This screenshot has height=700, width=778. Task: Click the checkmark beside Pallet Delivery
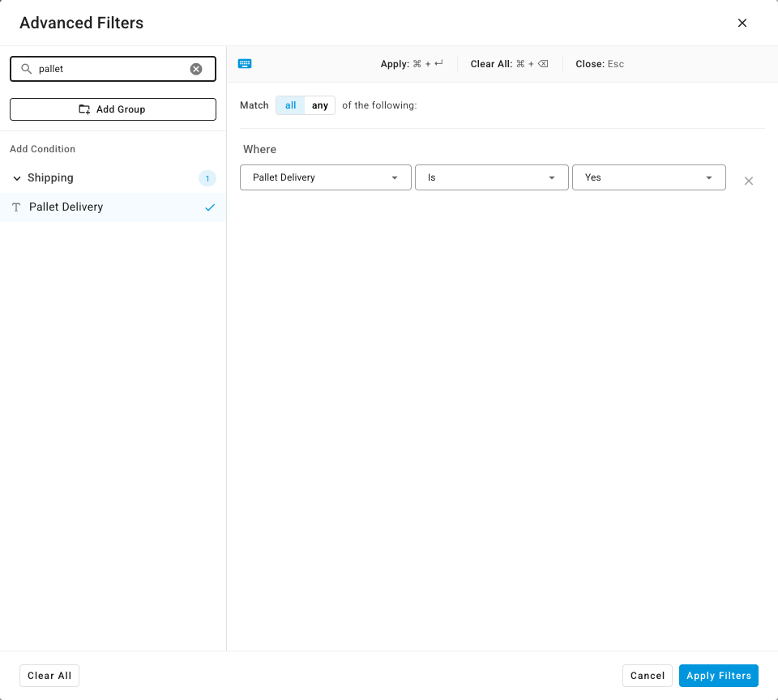pyautogui.click(x=210, y=207)
